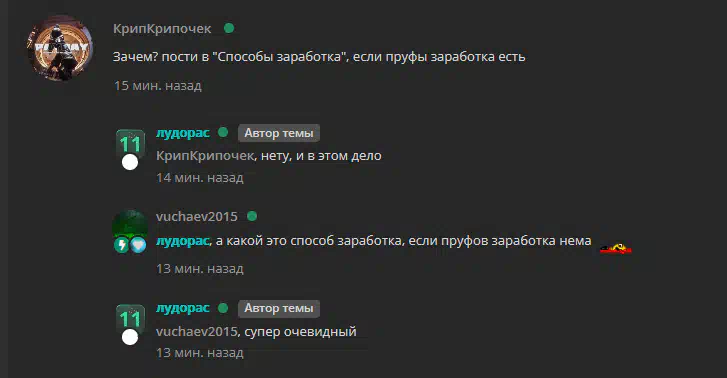
Task: Open лудорас username above 'нету, и в этом дело'
Action: click(183, 133)
